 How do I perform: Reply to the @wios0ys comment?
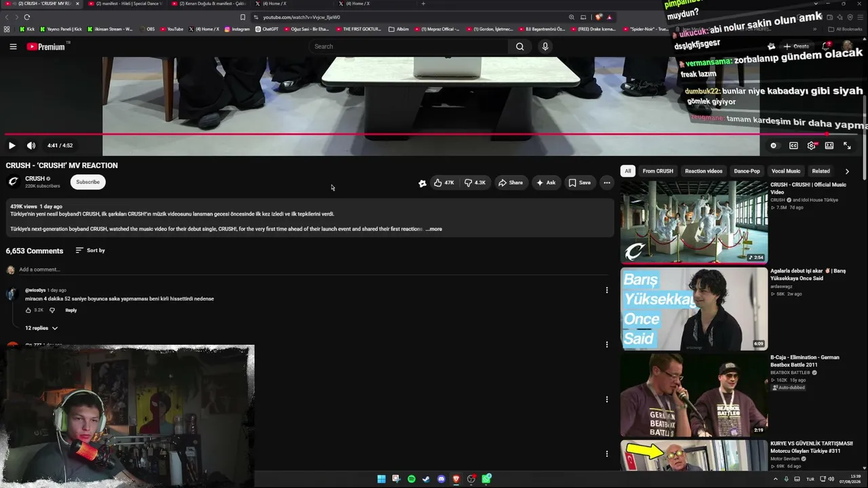coord(71,310)
